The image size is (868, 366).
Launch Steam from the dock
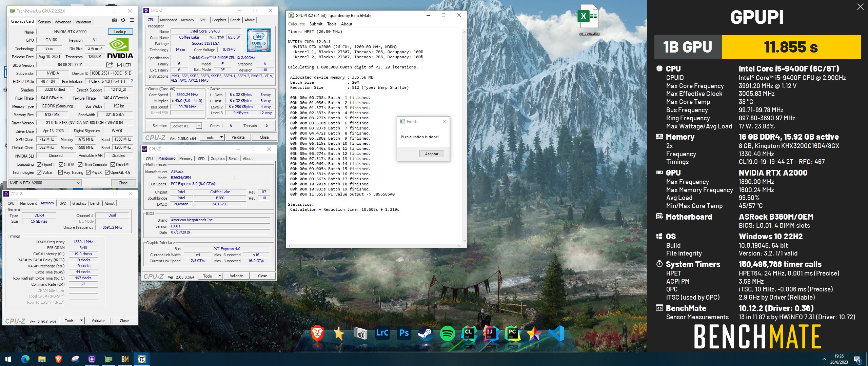coord(425,333)
